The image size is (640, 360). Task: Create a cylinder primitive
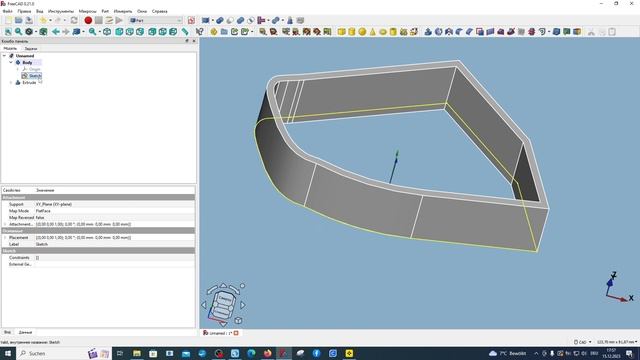(x=352, y=31)
